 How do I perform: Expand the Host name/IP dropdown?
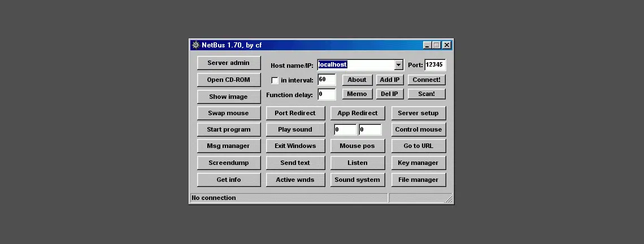click(x=398, y=65)
